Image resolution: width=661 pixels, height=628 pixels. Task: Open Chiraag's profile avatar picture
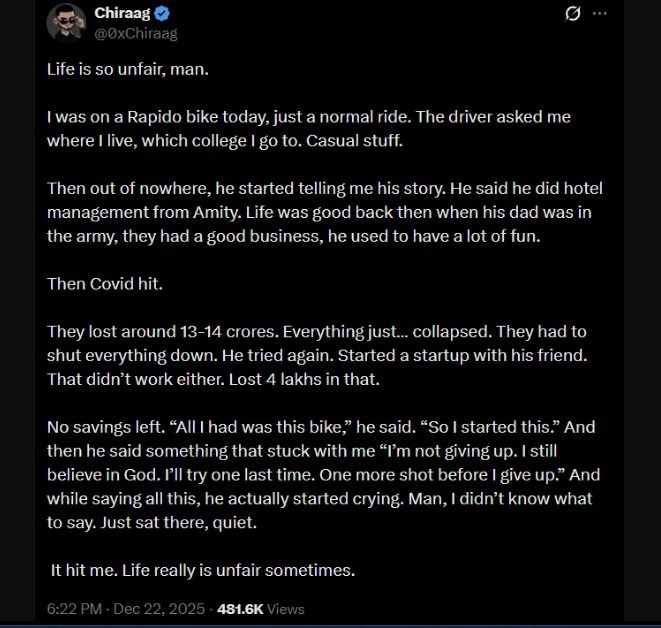(x=66, y=22)
